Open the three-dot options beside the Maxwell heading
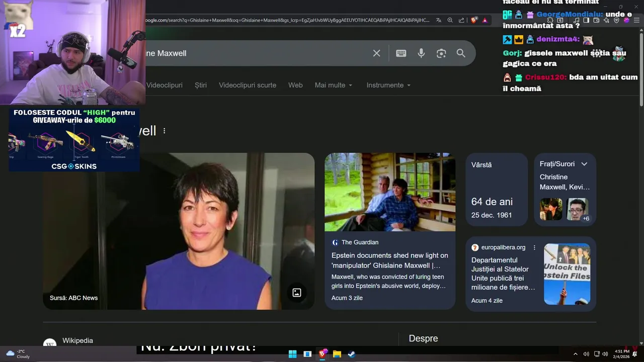 coord(164,131)
